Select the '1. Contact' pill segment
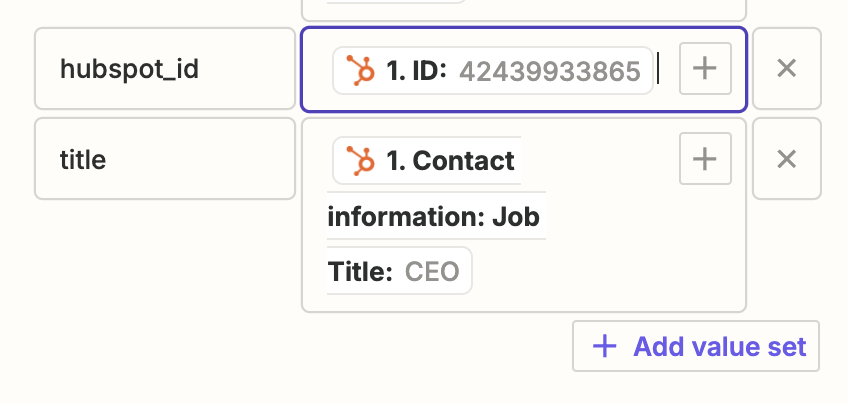The width and height of the screenshot is (848, 404). (x=427, y=161)
